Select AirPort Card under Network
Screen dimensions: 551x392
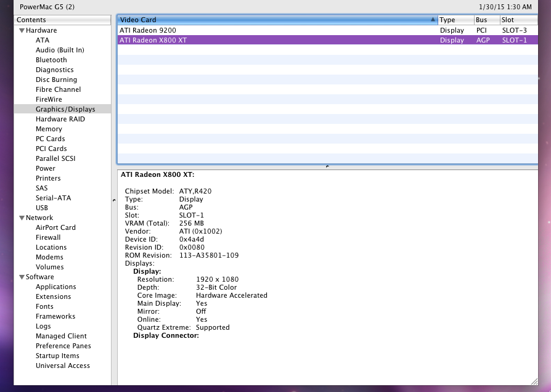tap(55, 227)
